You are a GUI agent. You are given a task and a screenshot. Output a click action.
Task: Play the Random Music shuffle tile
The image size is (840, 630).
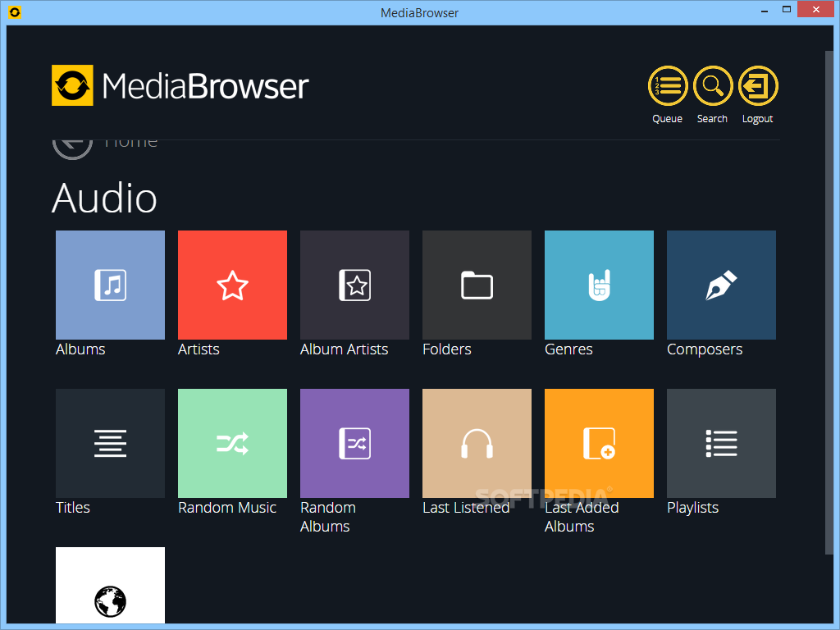coord(232,443)
